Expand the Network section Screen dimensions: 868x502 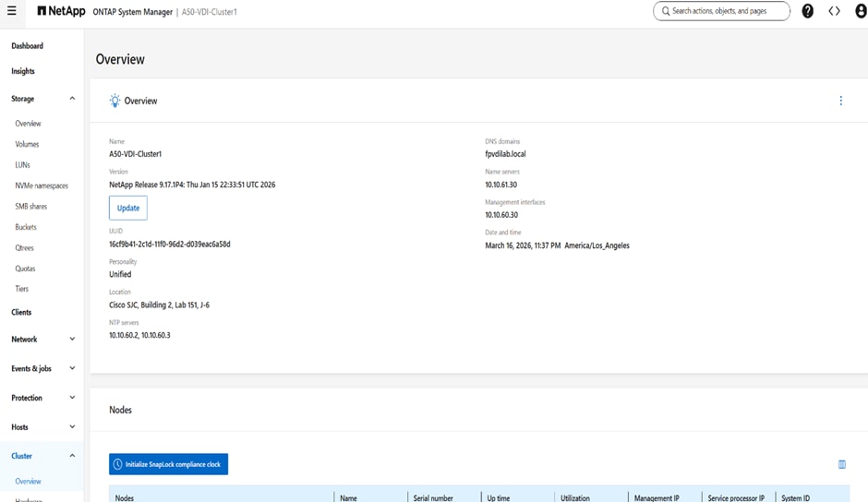(x=72, y=340)
